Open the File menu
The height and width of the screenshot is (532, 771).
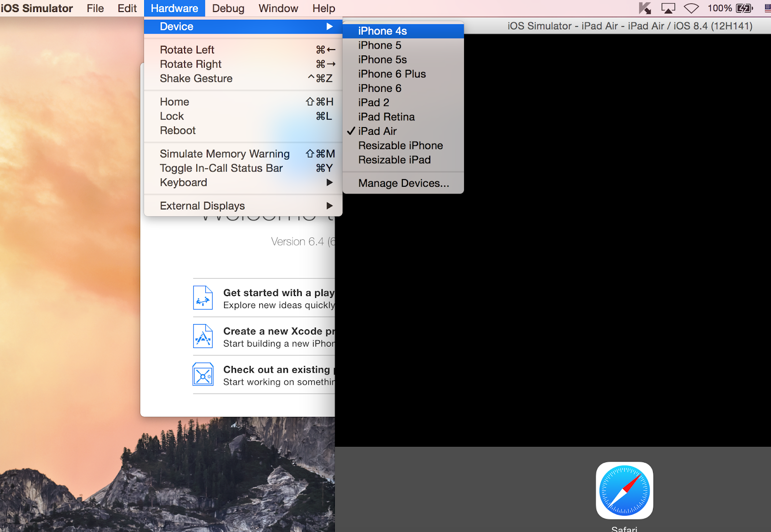95,8
